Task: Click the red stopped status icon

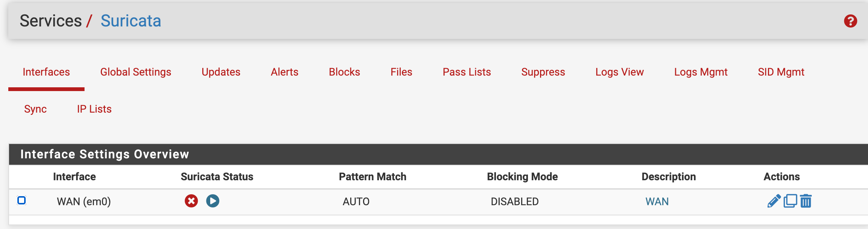Action: pos(191,201)
